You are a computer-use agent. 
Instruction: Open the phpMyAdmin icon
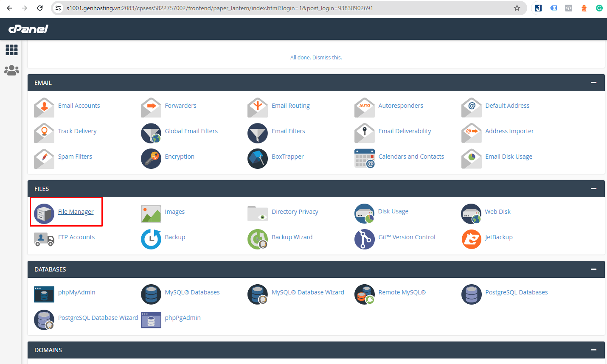(44, 294)
